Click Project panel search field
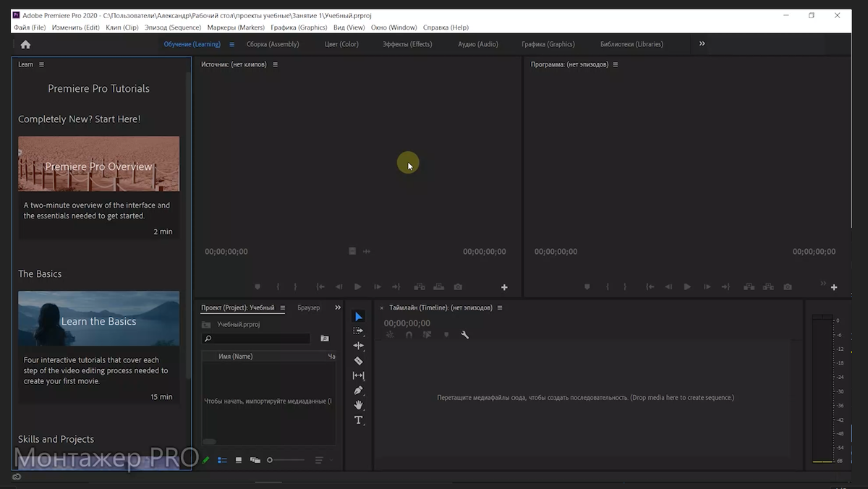 pyautogui.click(x=256, y=339)
